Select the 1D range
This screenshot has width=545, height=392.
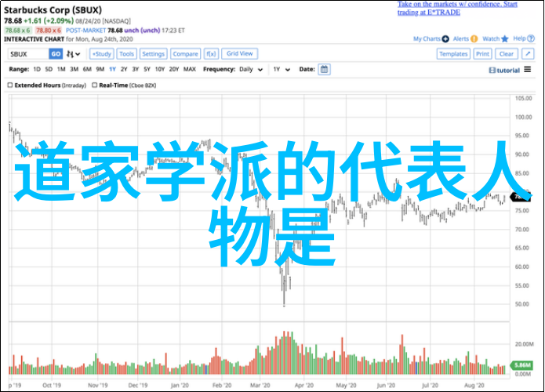37,69
